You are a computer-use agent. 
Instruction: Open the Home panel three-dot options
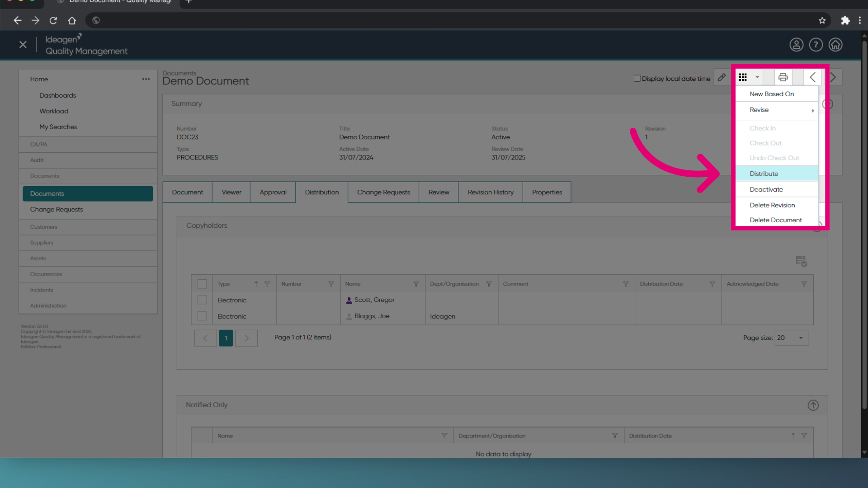tap(146, 79)
